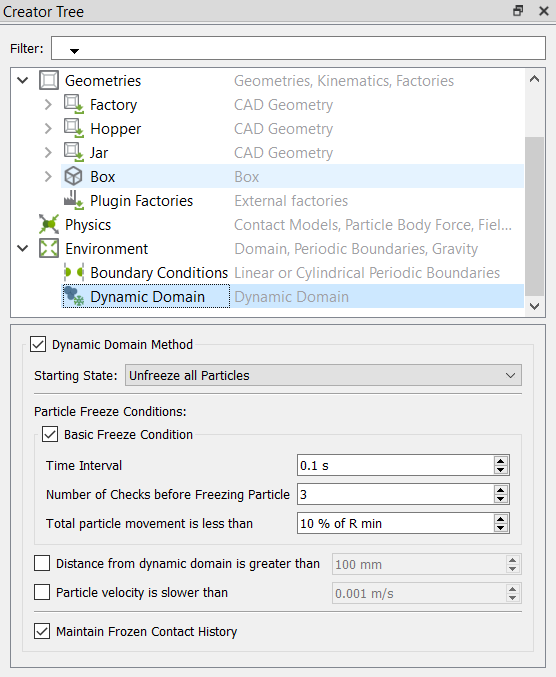Enable Particle velocity is slower than

(x=42, y=592)
